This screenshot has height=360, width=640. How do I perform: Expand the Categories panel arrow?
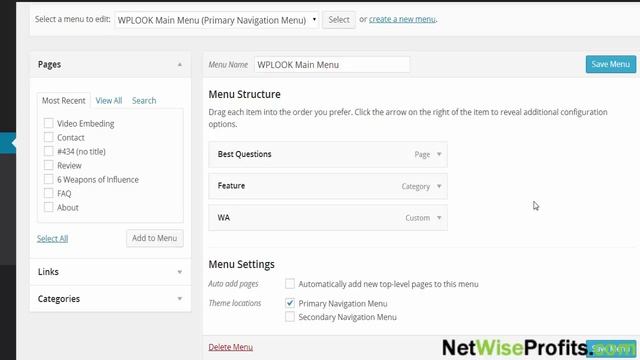[180, 299]
